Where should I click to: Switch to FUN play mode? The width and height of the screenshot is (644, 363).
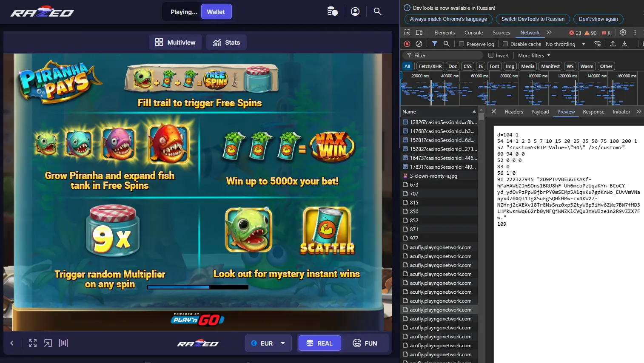365,343
